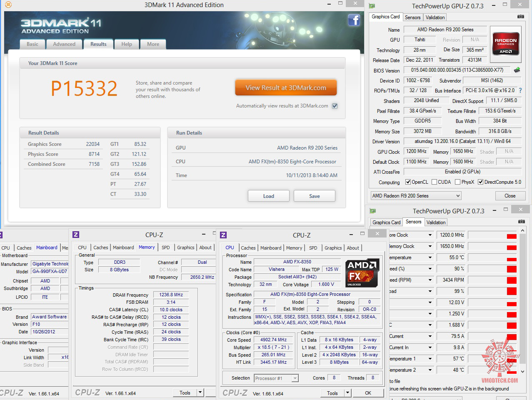The image size is (532, 400).
Task: Open the Fan Speed (RPM) sensor dropdown
Action: pos(430,280)
